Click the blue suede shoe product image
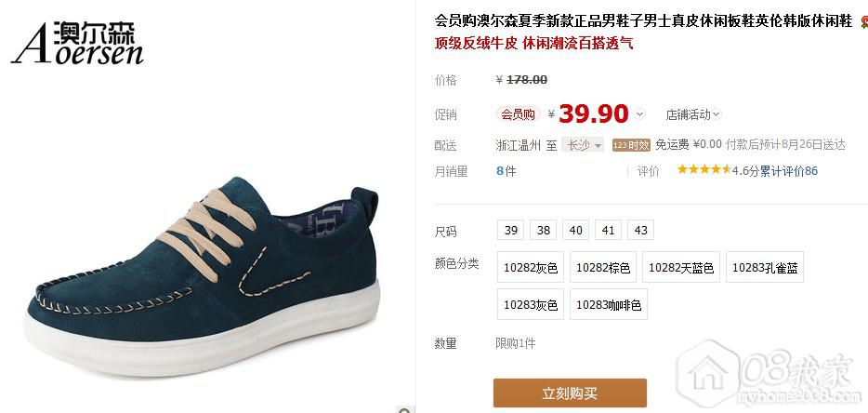 (203, 276)
